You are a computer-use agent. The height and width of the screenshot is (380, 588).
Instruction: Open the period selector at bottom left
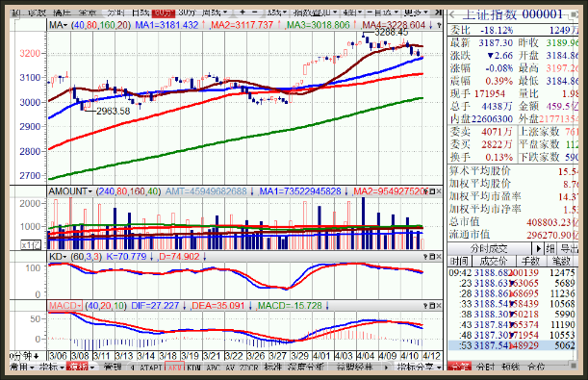click(24, 355)
